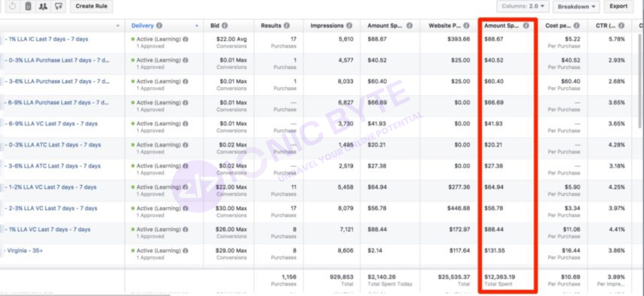
Task: Open the 1% LLA IC ad set link
Action: pyautogui.click(x=47, y=39)
